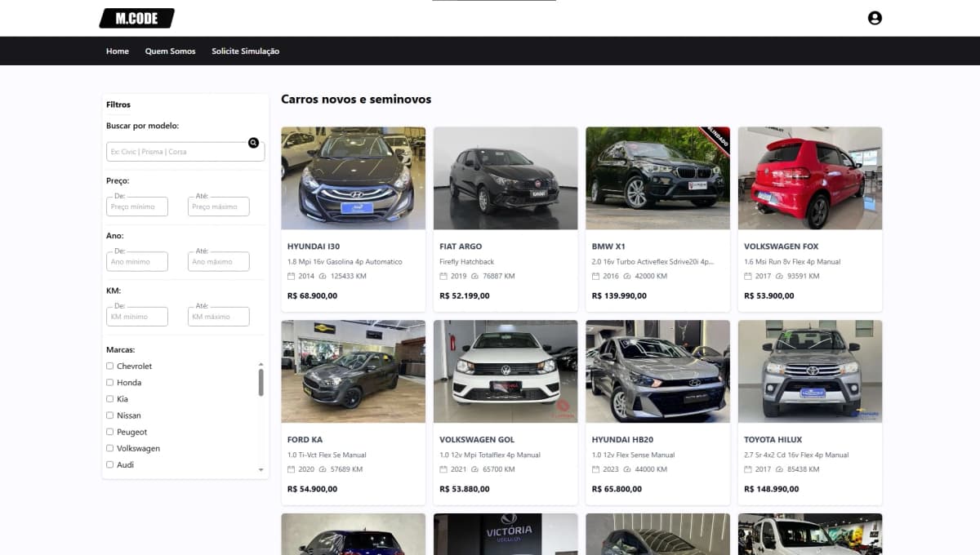The height and width of the screenshot is (555, 980).
Task: Open Solicite Simulação page
Action: tap(245, 51)
